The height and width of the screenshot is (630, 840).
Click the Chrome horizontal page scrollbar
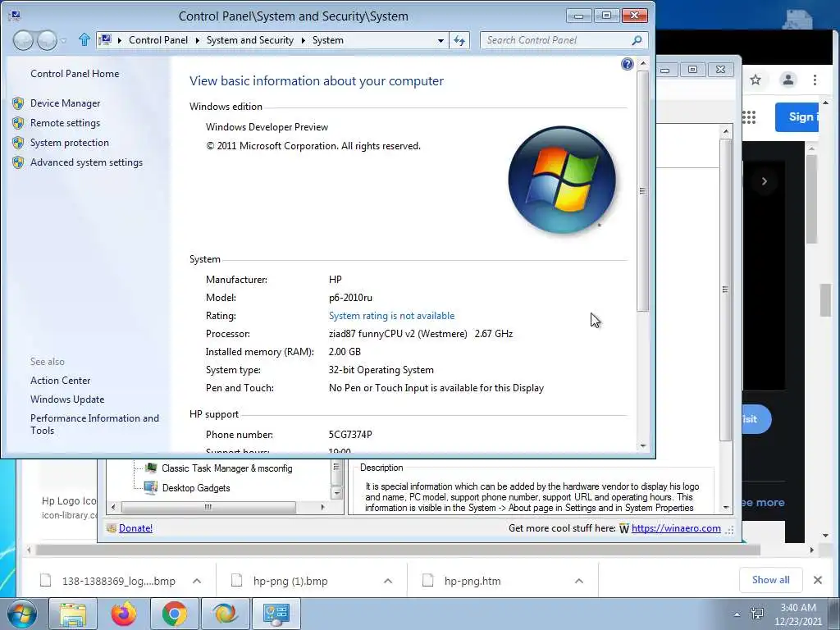[x=398, y=550]
